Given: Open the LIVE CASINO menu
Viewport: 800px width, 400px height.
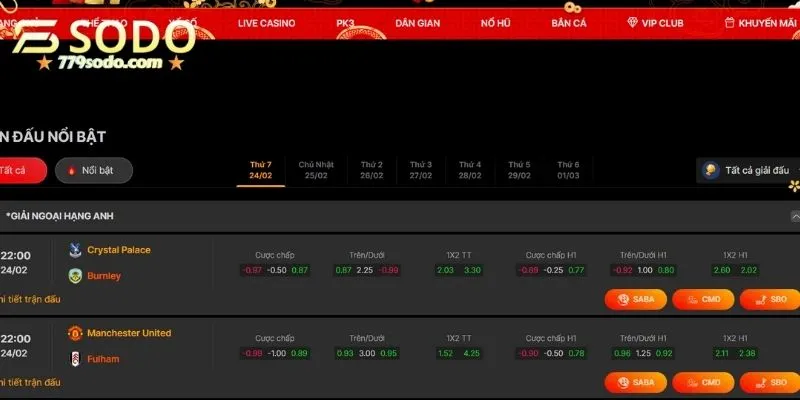Looking at the screenshot, I should tap(266, 23).
